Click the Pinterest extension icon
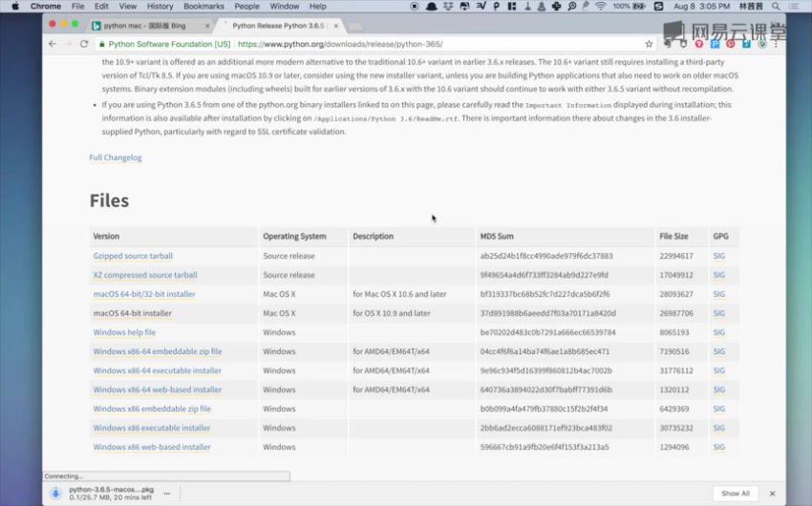Viewport: 812px width, 506px height. 731,44
